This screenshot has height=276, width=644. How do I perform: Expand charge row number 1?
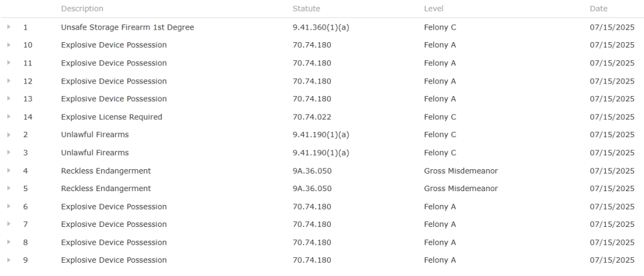(9, 27)
